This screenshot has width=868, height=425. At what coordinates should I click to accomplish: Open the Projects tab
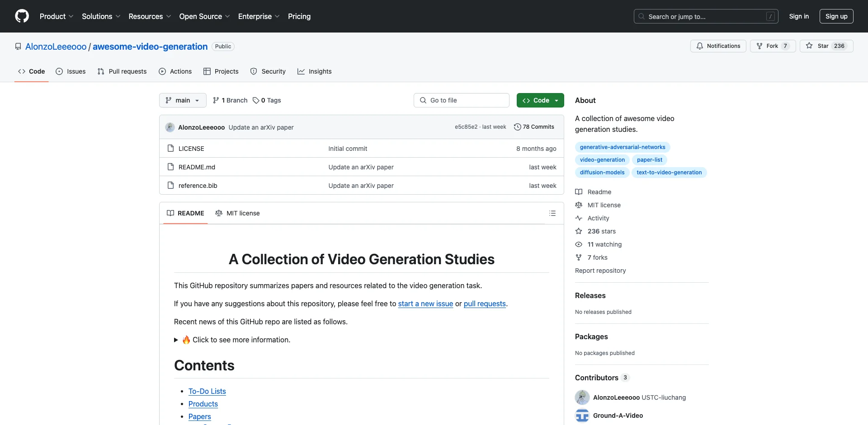point(221,71)
